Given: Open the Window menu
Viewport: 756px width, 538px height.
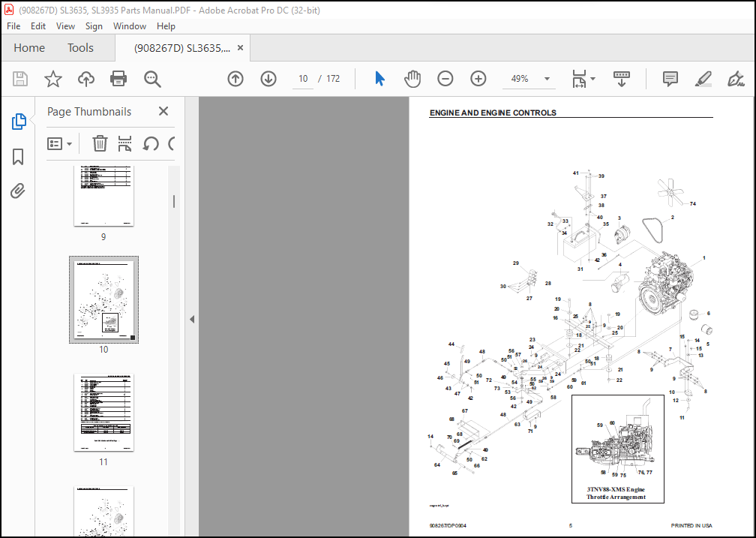Looking at the screenshot, I should (130, 26).
